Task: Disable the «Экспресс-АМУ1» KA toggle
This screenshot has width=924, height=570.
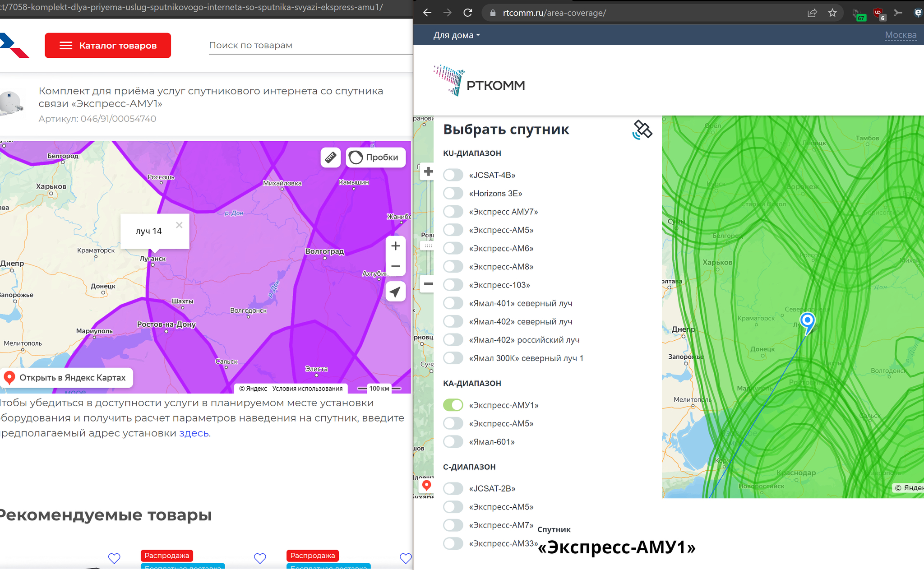Action: (453, 405)
